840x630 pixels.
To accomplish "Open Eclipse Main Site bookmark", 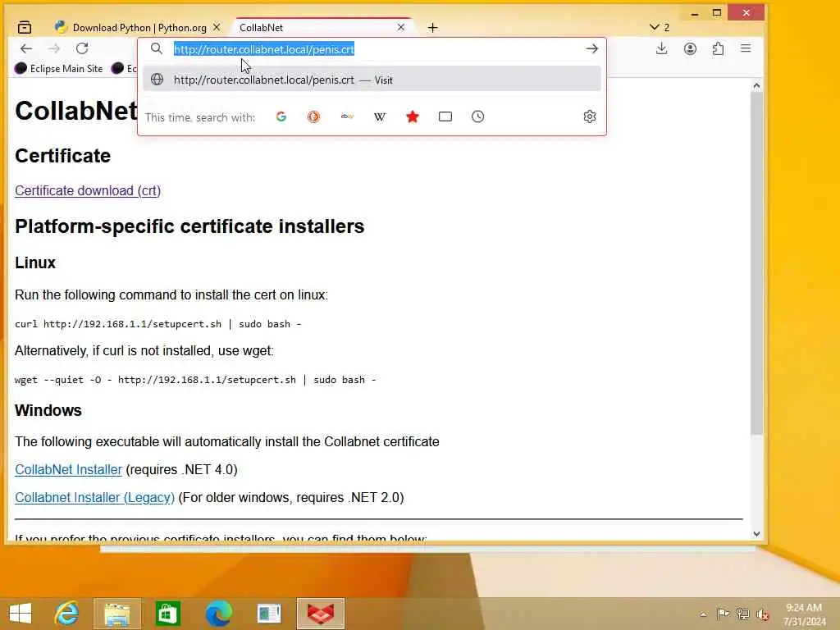I will tap(59, 69).
